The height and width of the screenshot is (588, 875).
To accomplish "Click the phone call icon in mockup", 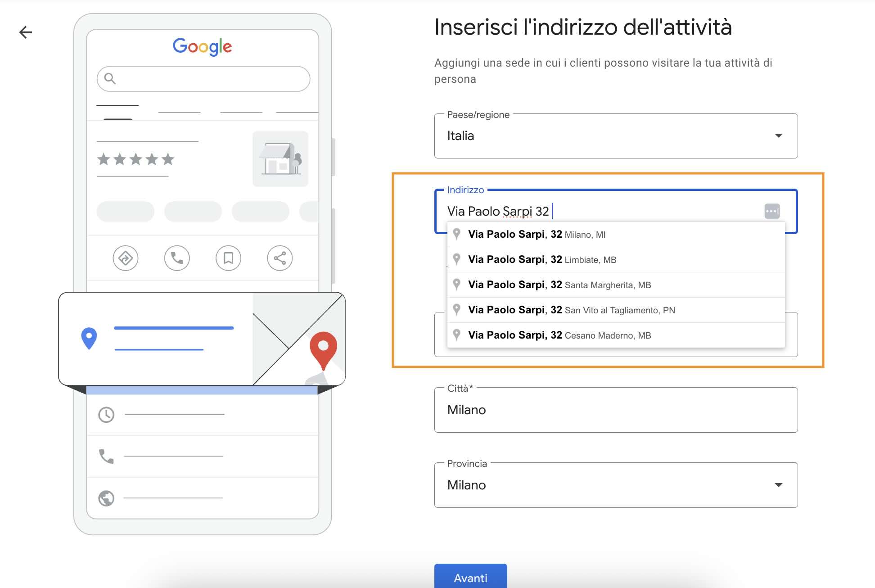I will 177,258.
